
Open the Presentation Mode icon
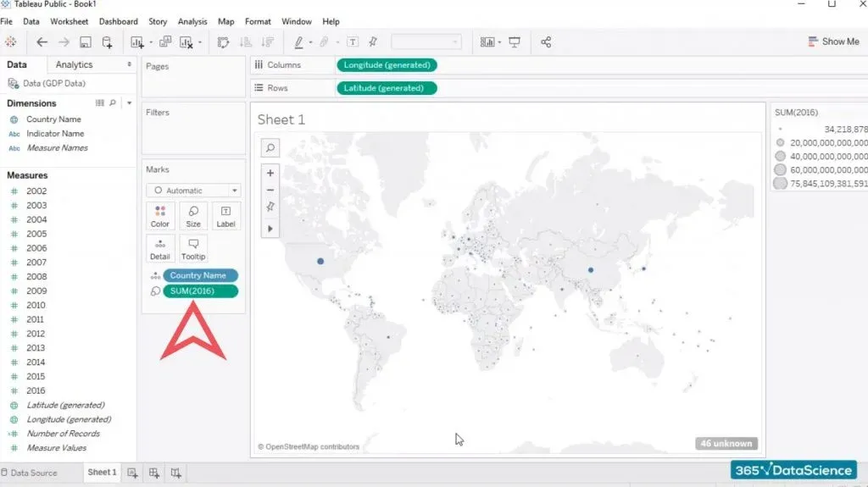[515, 42]
